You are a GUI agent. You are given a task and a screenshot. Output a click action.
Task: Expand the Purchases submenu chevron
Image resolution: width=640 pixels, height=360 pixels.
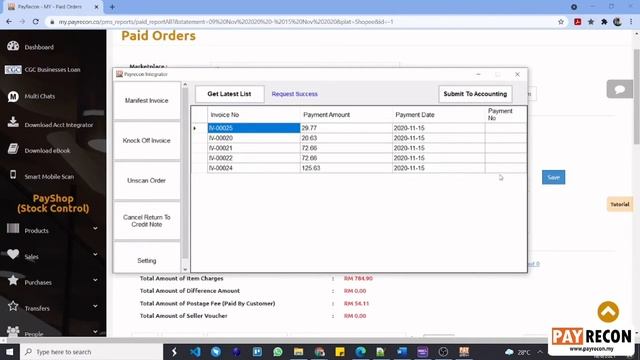pyautogui.click(x=95, y=280)
